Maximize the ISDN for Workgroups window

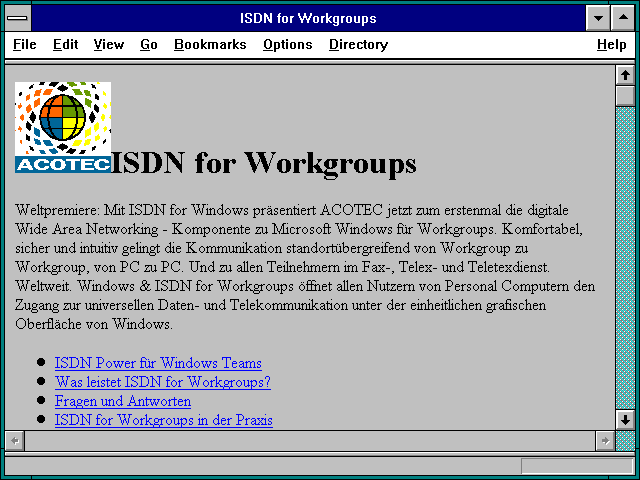coord(623,18)
